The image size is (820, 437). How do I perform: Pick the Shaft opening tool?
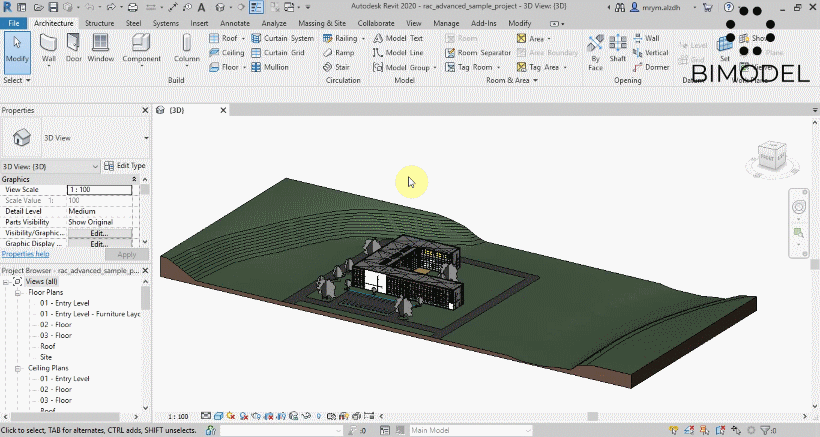point(618,47)
